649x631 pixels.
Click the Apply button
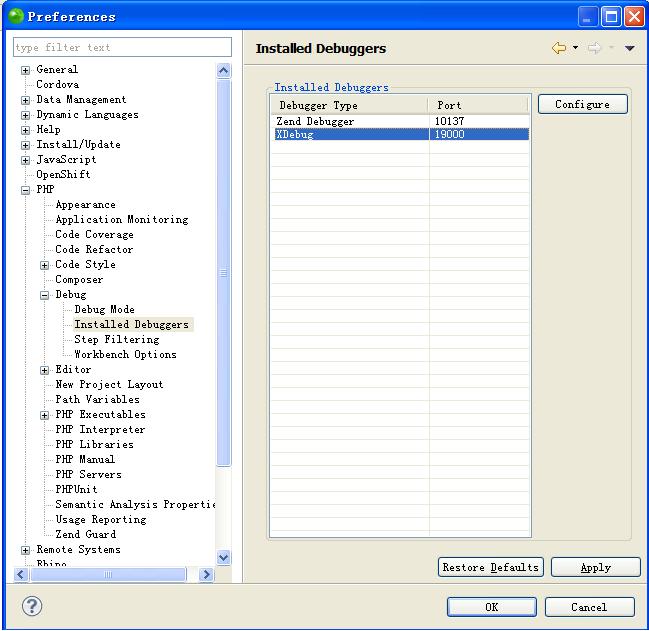point(595,567)
